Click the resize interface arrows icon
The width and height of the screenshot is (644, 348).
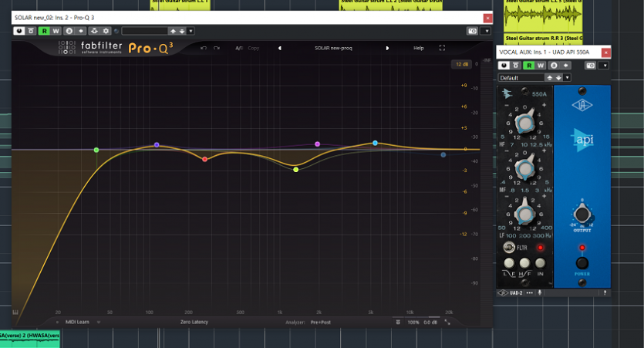447,322
